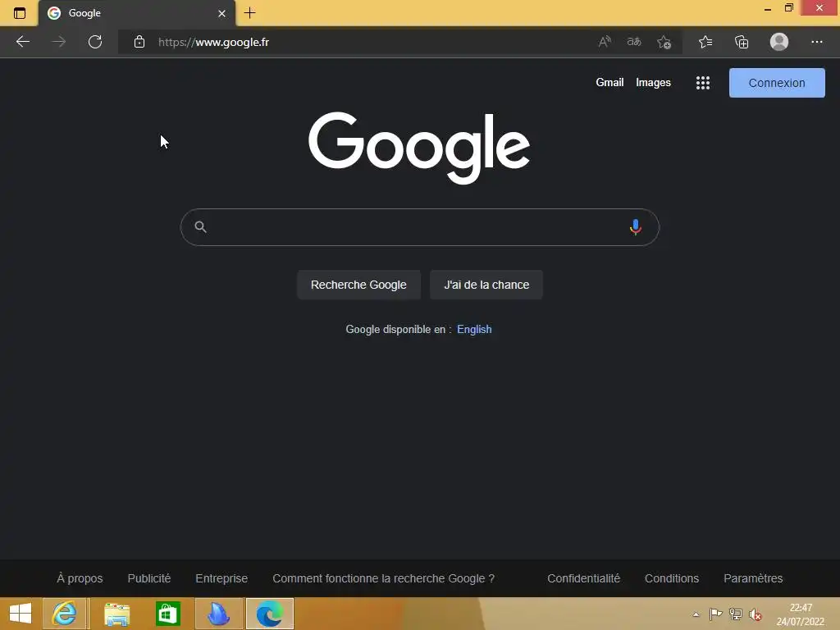Select Microsoft Edge in taskbar
The width and height of the screenshot is (840, 630).
click(x=270, y=614)
